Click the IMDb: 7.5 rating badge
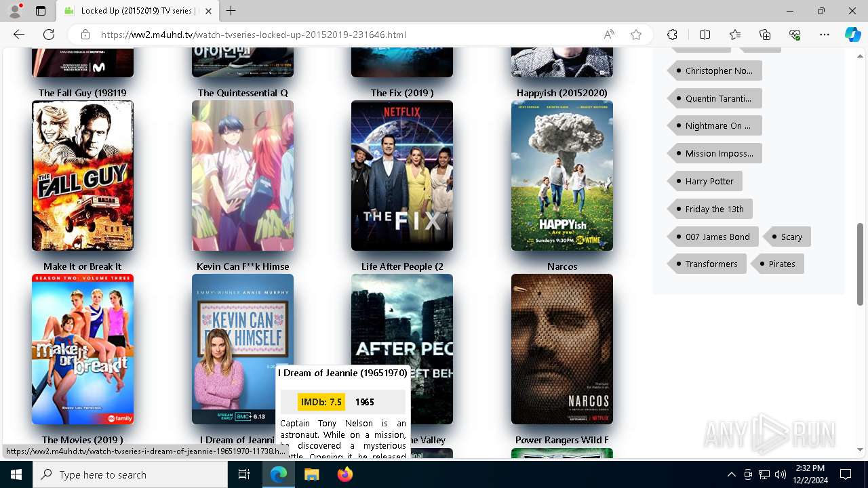This screenshot has width=868, height=488. [x=321, y=402]
